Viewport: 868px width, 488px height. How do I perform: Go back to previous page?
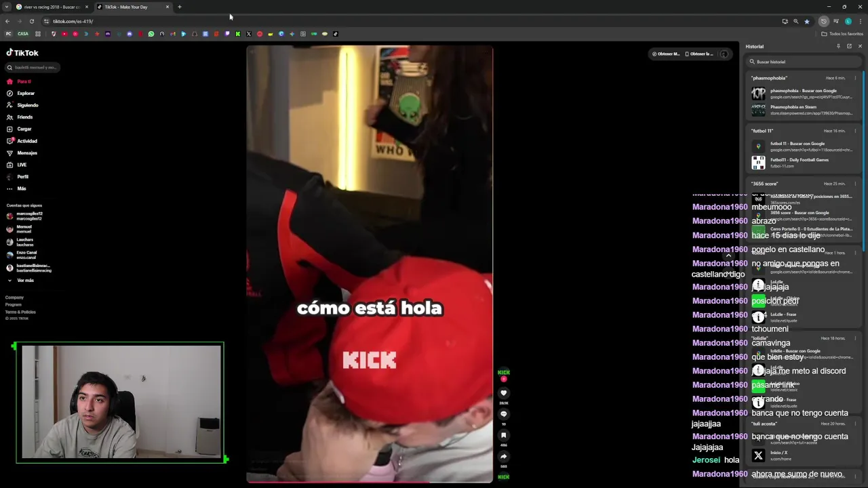pos(7,21)
